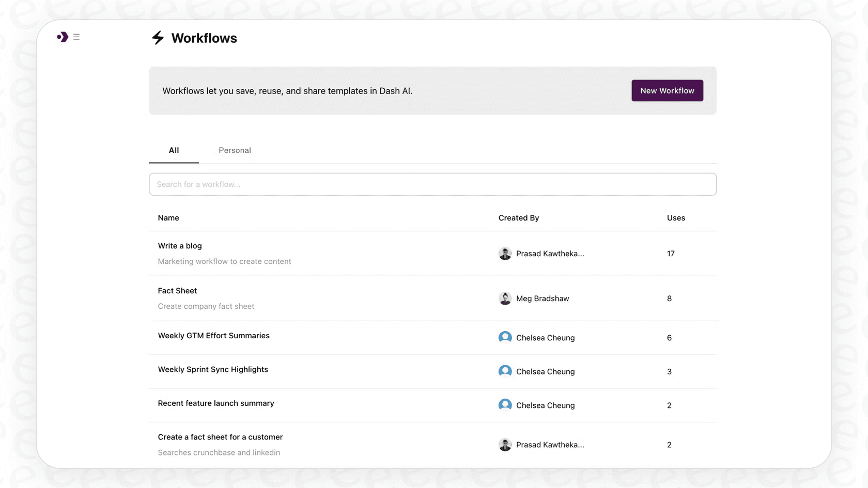Click Meg Bradshaw's avatar icon

[x=505, y=298]
